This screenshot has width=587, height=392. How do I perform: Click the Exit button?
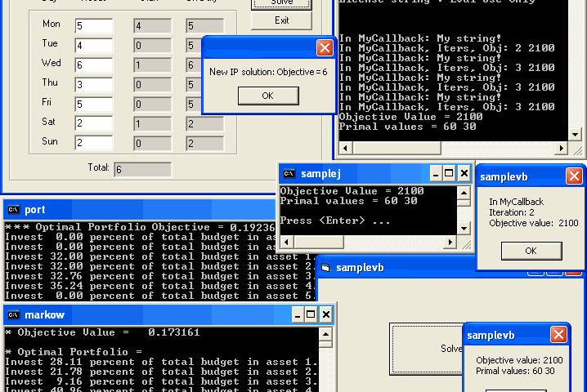pyautogui.click(x=282, y=20)
